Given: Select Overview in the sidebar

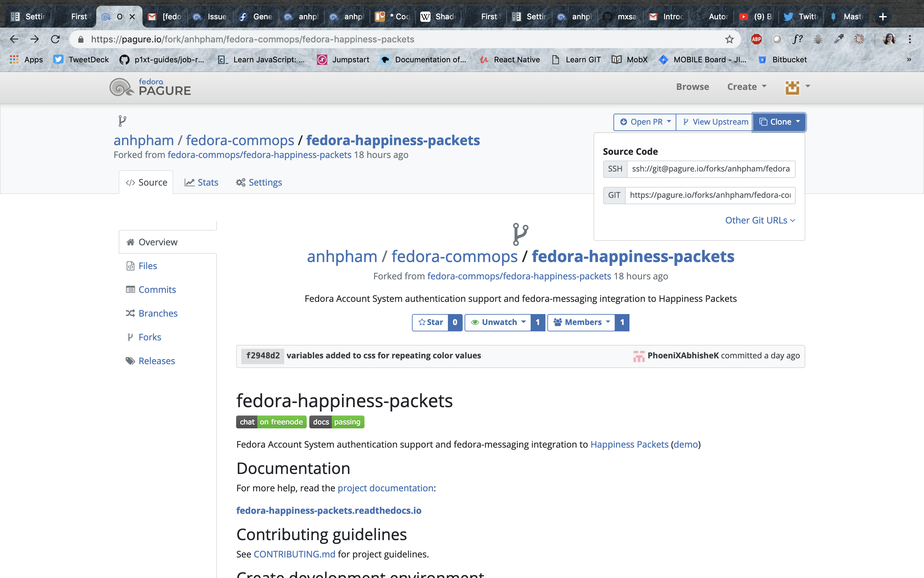Looking at the screenshot, I should pos(167,242).
